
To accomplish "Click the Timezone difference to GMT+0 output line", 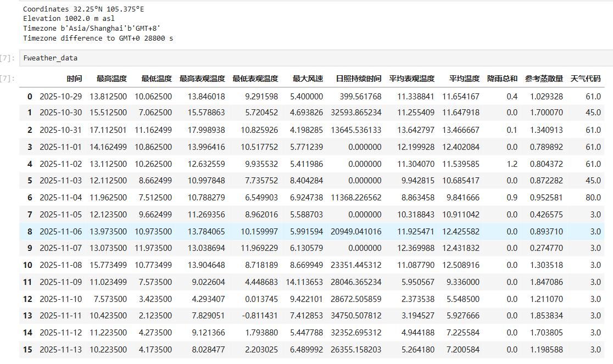I will 98,38.
